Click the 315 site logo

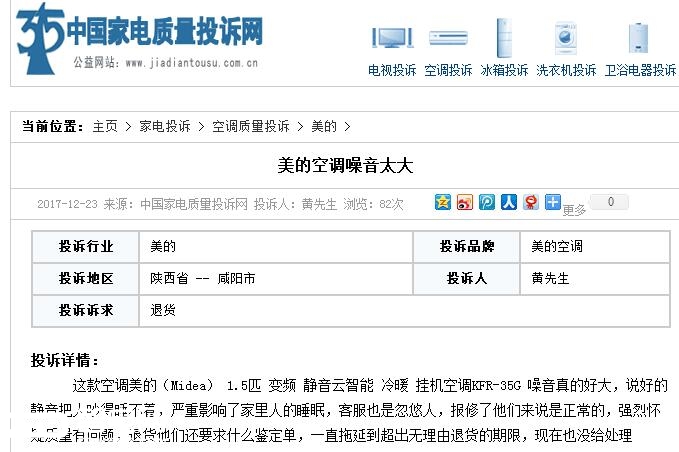pos(40,39)
